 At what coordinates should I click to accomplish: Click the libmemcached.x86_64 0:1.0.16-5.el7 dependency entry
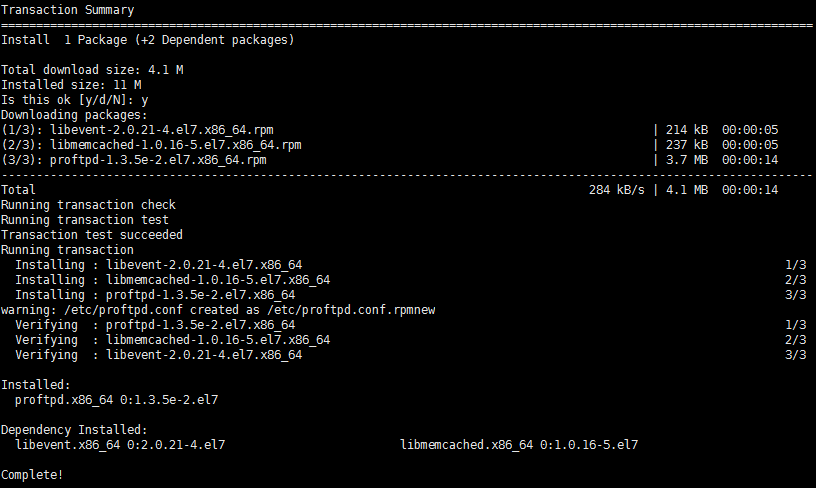(x=519, y=444)
